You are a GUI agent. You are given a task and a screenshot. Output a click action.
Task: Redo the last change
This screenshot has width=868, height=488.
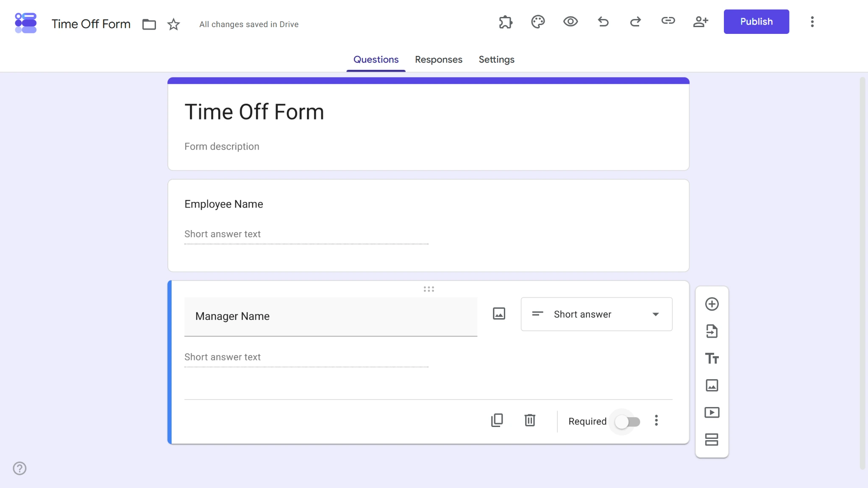[635, 22]
